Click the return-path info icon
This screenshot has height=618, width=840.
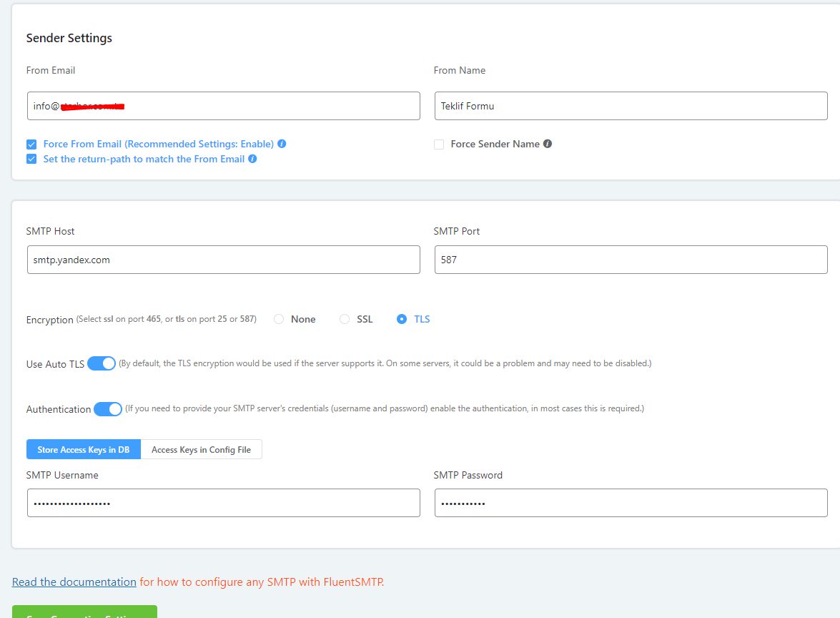click(x=252, y=159)
